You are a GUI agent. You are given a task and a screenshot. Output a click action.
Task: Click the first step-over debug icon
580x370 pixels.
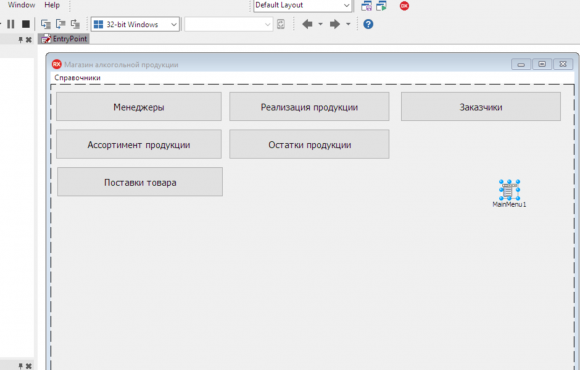46,24
